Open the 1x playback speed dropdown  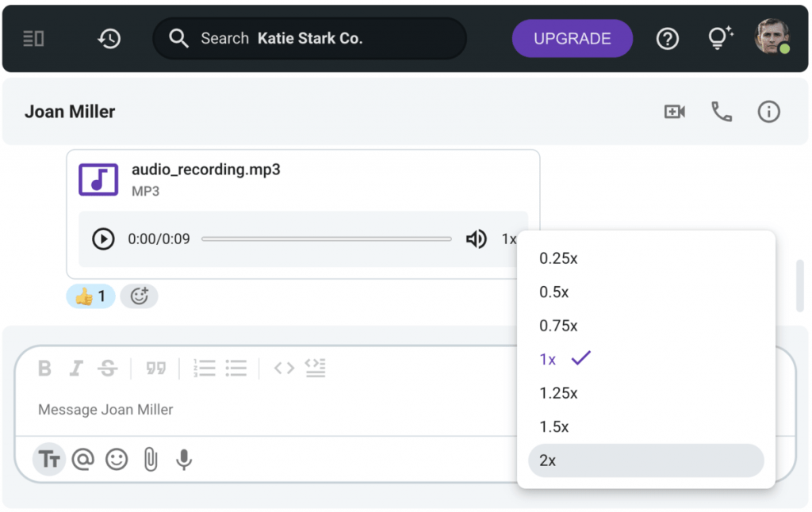point(508,239)
